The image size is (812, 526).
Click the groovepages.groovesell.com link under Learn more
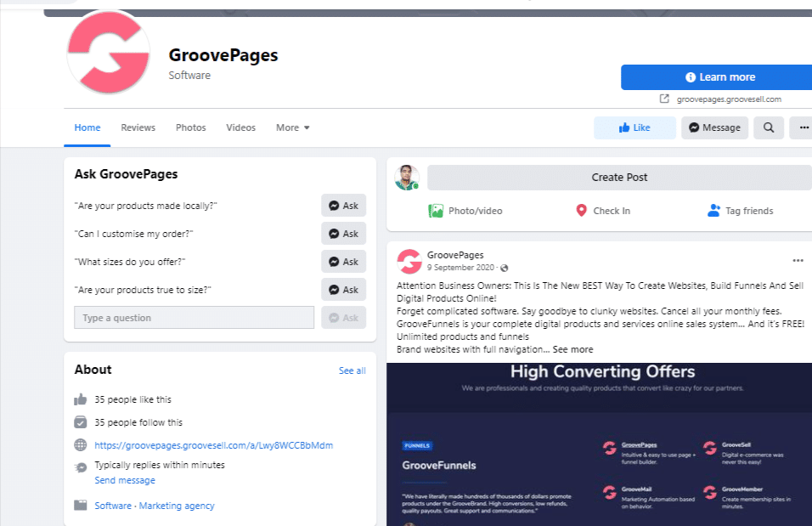729,99
